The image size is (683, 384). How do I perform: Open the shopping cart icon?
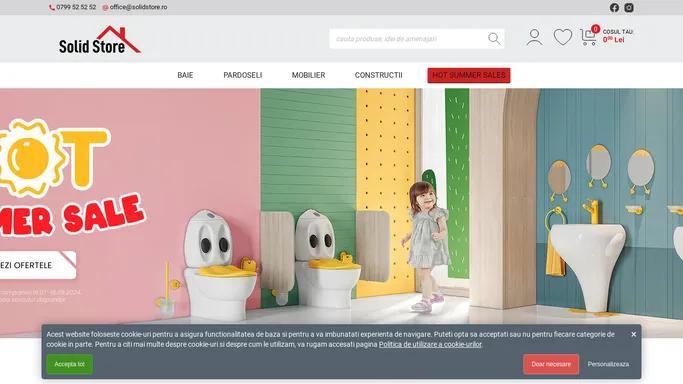pyautogui.click(x=589, y=37)
